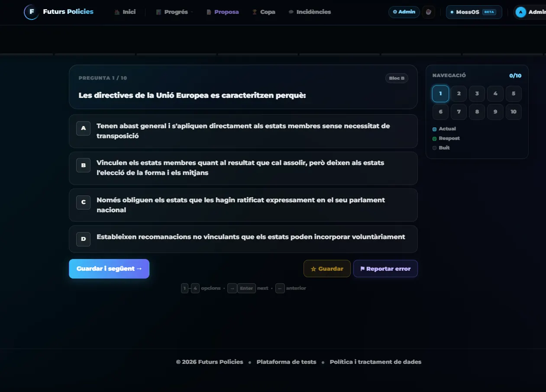546x392 pixels.
Task: Open the Incidències section
Action: [x=310, y=12]
